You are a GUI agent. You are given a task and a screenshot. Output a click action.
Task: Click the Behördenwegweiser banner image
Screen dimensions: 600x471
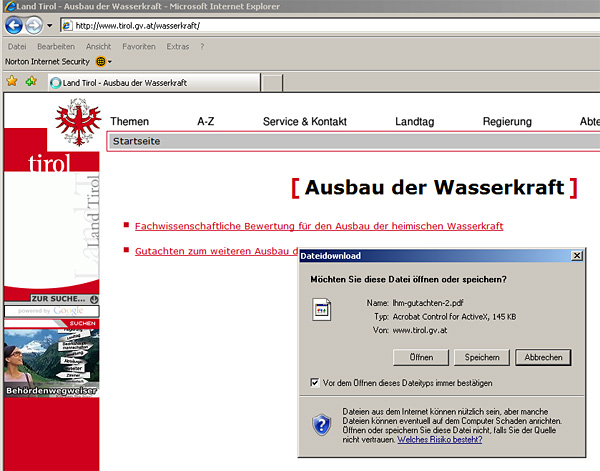coord(51,358)
